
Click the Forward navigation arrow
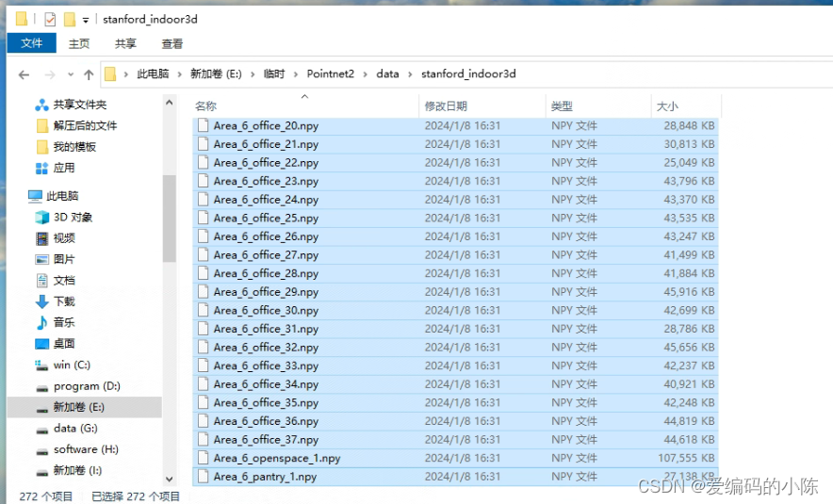tap(50, 74)
